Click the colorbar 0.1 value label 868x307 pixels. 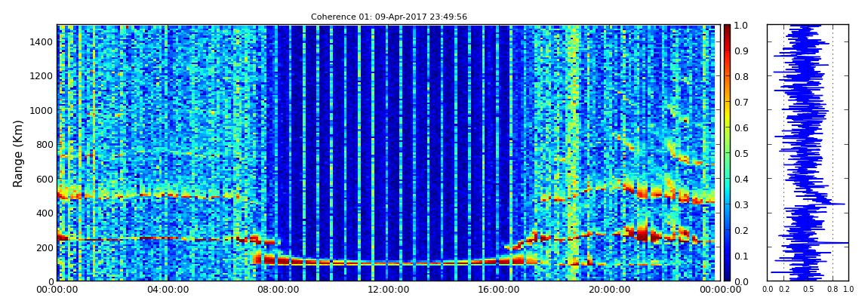[740, 256]
